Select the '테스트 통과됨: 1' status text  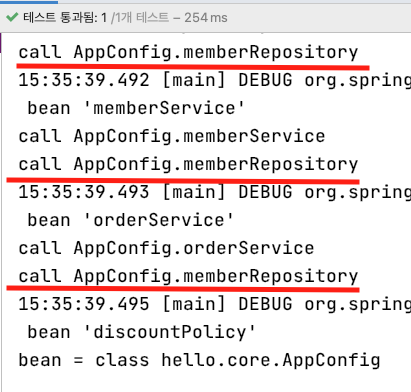65,17
